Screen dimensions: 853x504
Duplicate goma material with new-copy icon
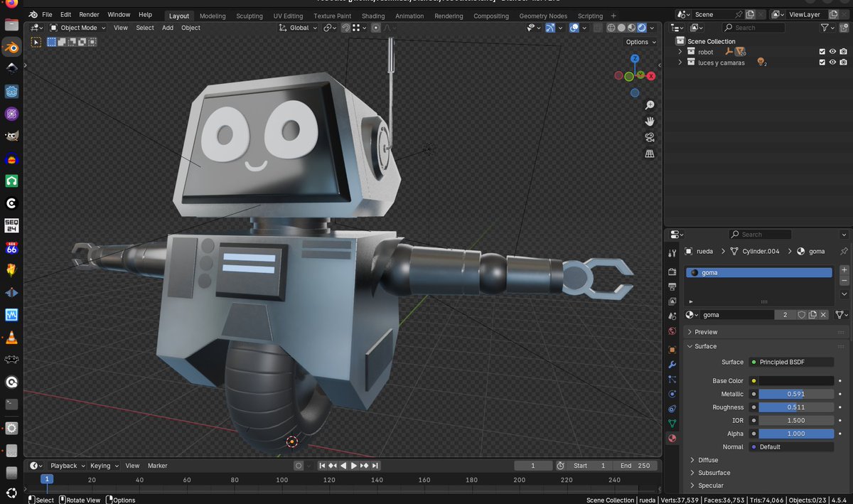pos(812,315)
